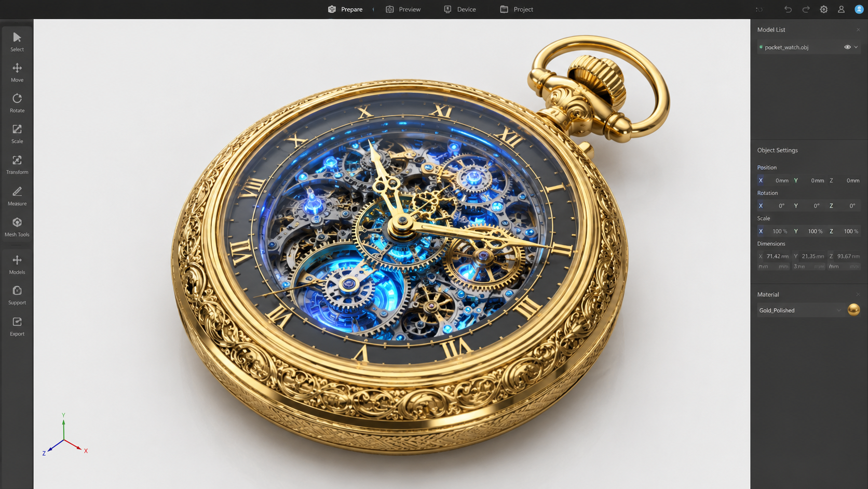Open the user account icon

click(x=841, y=9)
